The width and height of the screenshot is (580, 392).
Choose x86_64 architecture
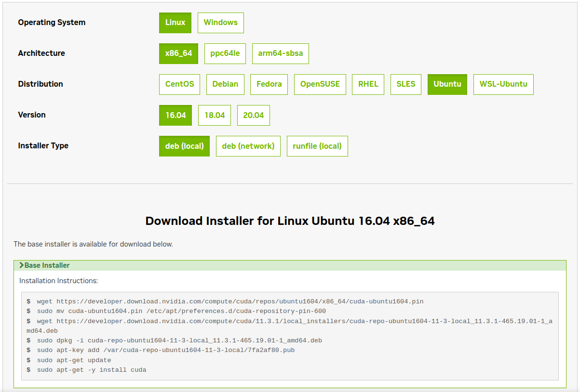pyautogui.click(x=178, y=53)
